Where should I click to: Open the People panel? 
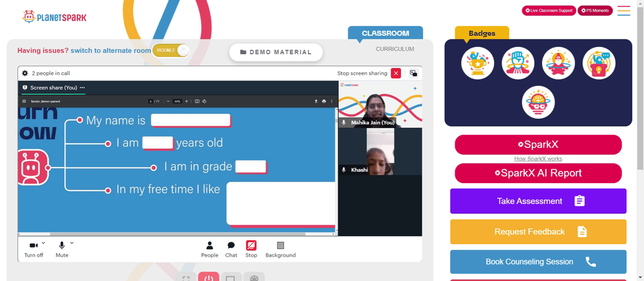click(x=209, y=249)
